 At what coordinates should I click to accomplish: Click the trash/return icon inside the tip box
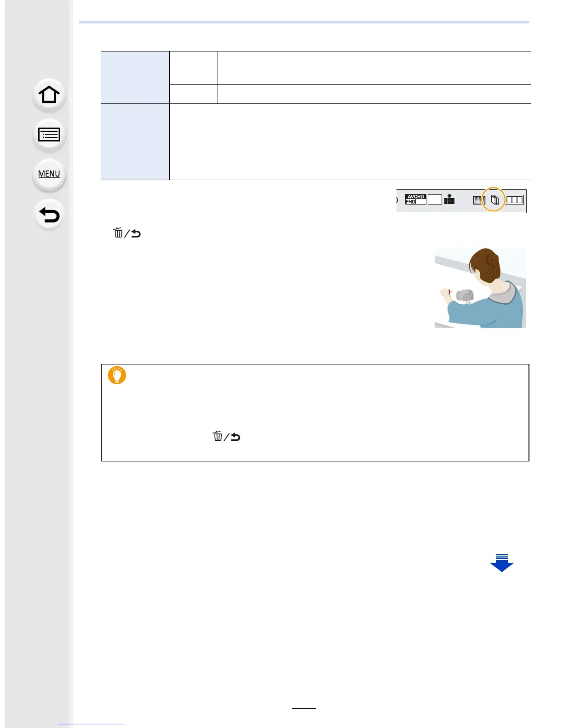[226, 437]
